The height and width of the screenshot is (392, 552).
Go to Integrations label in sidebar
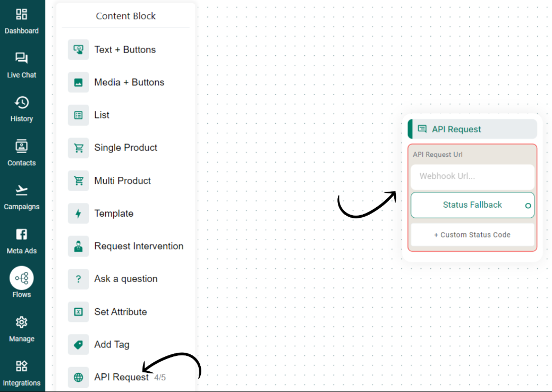coord(21,383)
